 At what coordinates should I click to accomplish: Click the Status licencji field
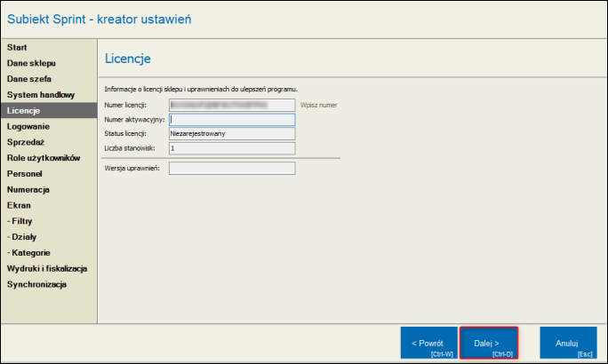[x=232, y=133]
